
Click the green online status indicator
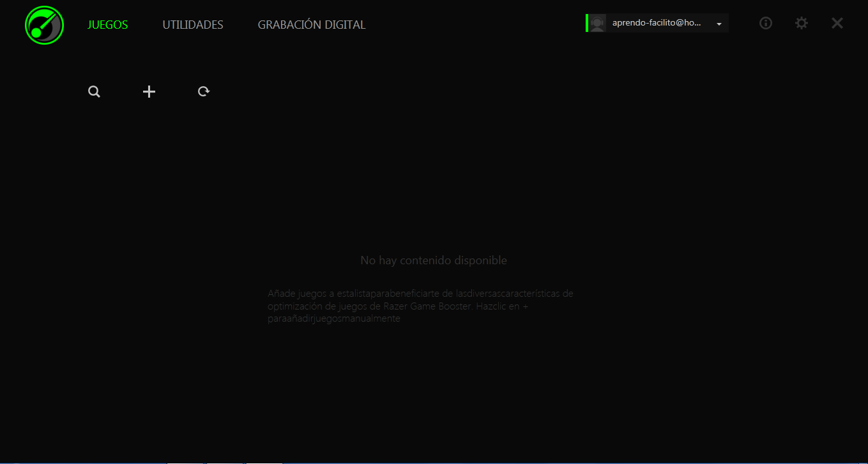coord(588,23)
